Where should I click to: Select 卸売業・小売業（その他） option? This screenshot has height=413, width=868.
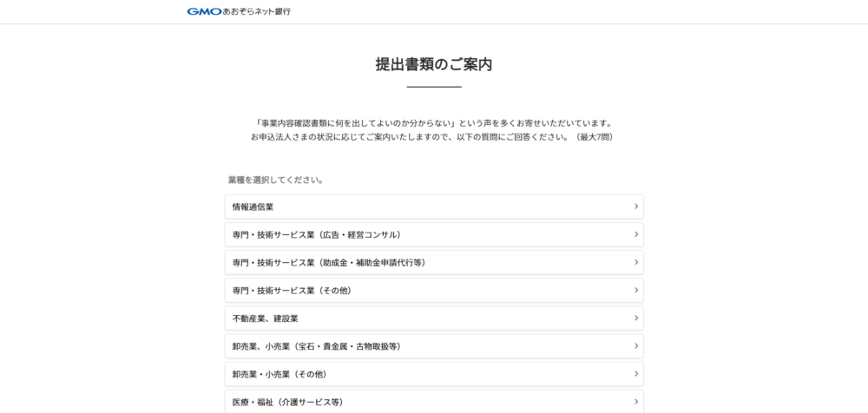[434, 374]
